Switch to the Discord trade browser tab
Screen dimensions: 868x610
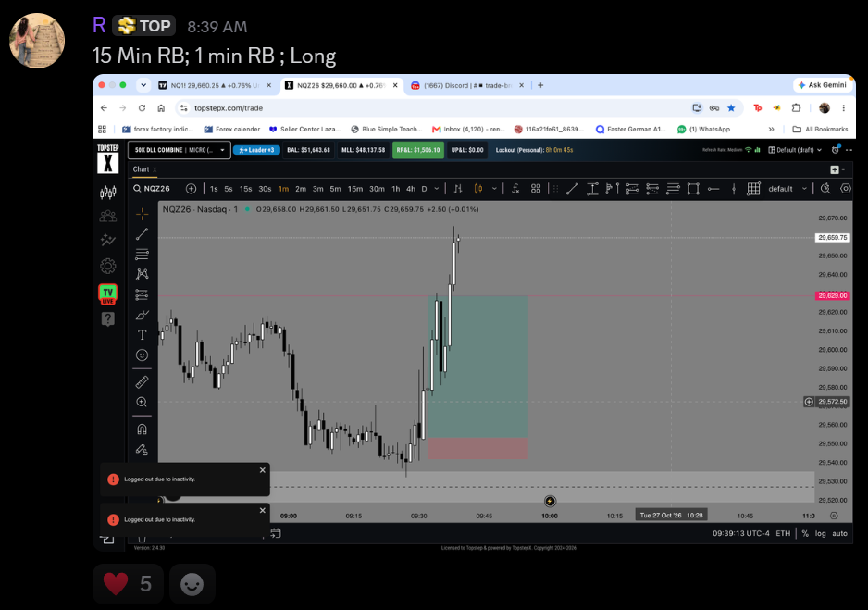[x=468, y=85]
